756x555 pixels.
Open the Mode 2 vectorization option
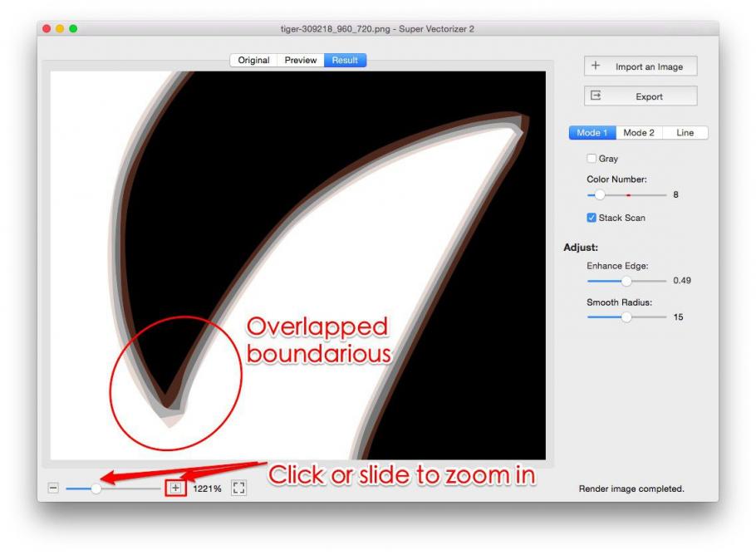point(638,132)
